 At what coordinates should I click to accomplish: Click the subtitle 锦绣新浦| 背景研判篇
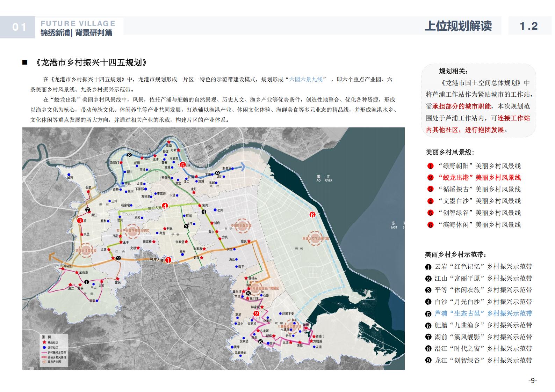click(x=77, y=33)
